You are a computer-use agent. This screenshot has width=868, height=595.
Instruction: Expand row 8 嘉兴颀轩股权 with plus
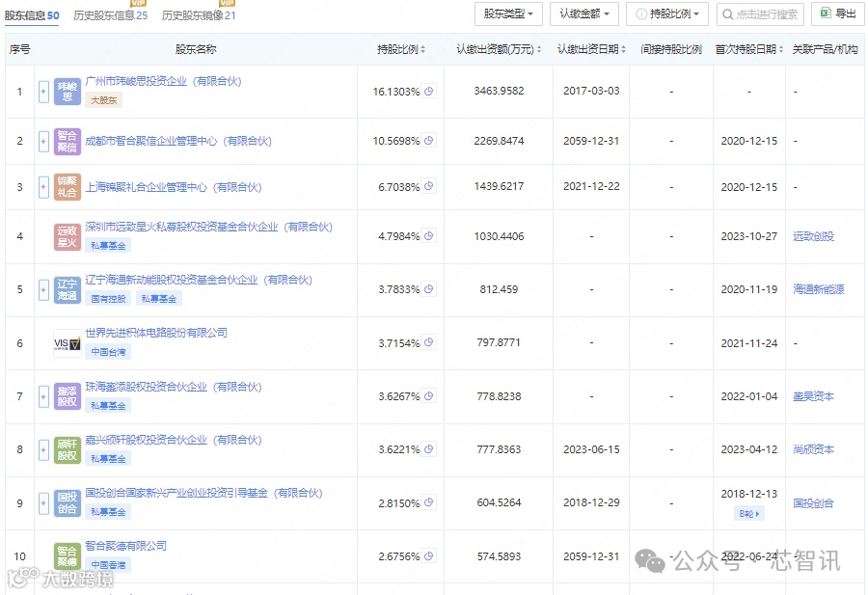click(x=43, y=449)
